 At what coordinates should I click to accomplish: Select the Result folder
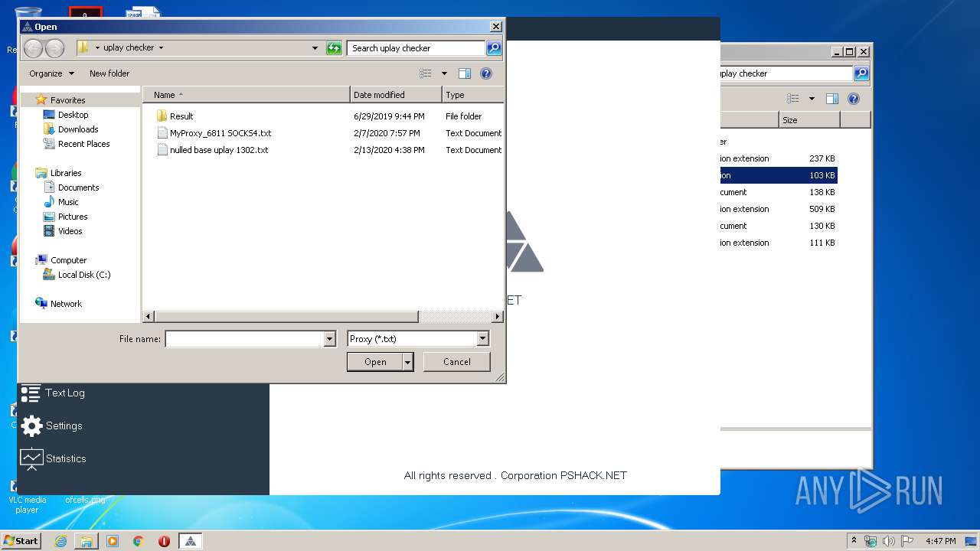click(181, 116)
